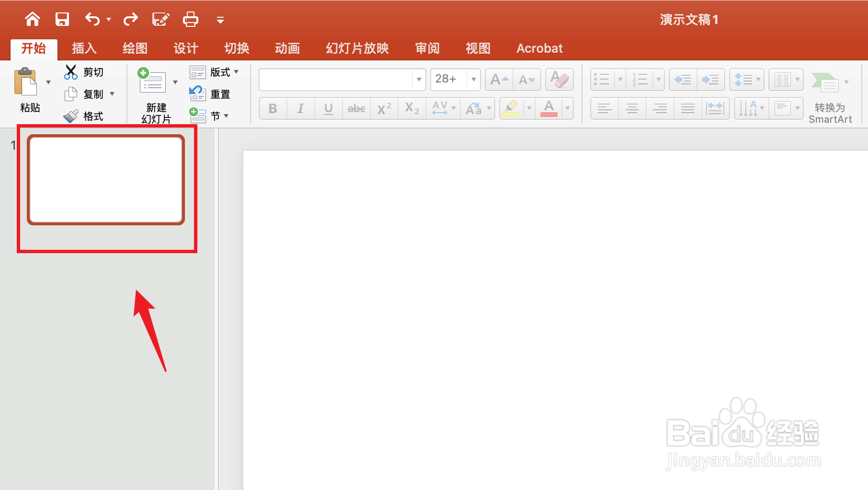Expand the font color dropdown arrow
This screenshot has width=868, height=490.
(568, 109)
